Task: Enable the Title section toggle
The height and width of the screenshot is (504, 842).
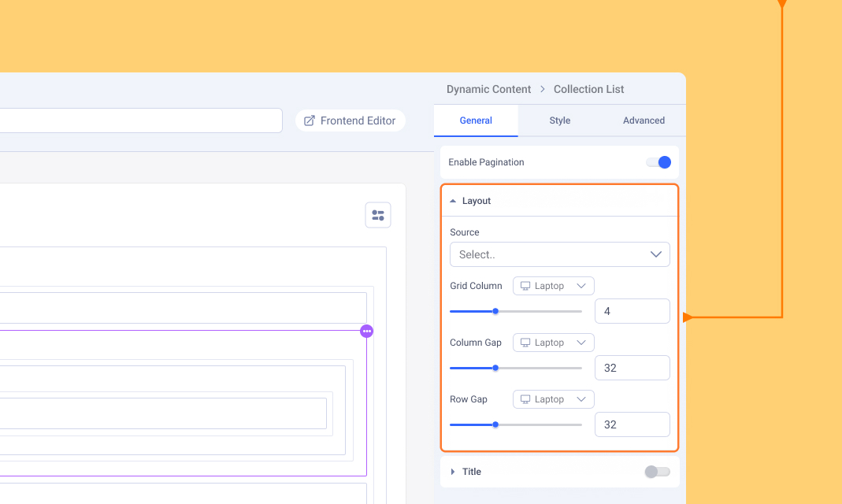Action: (657, 472)
